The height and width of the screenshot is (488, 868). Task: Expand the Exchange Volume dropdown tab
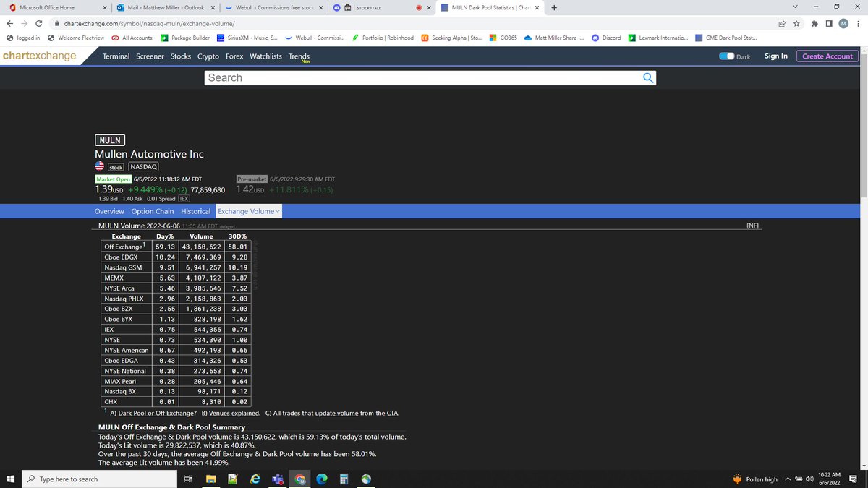coord(249,211)
